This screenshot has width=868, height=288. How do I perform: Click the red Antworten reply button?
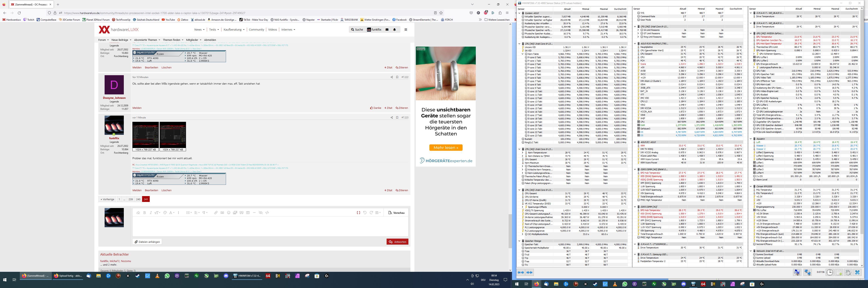click(397, 242)
